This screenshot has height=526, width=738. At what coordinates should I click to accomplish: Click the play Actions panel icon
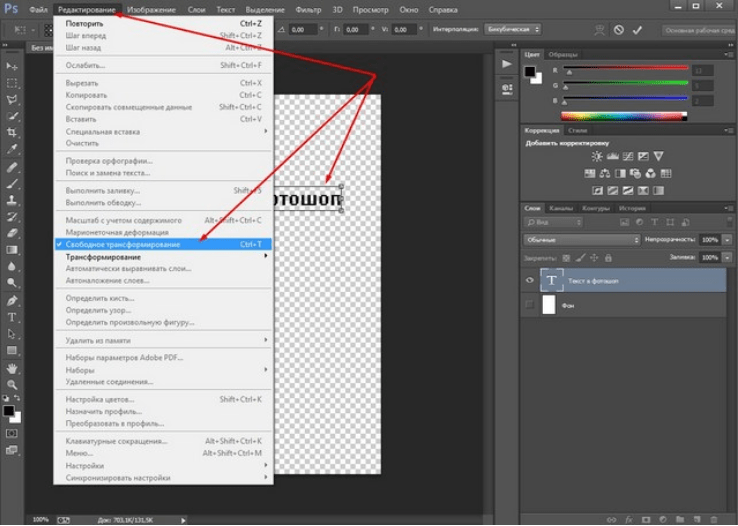coord(506,64)
